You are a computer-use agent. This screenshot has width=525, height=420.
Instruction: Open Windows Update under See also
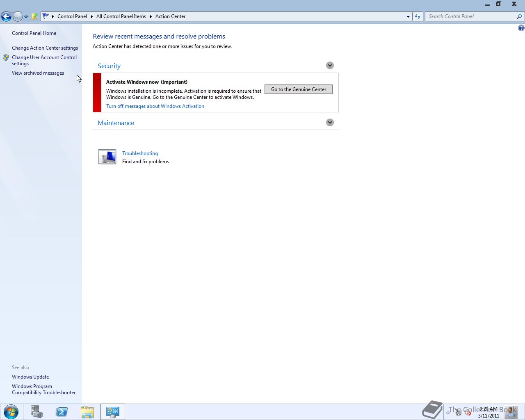click(x=30, y=377)
